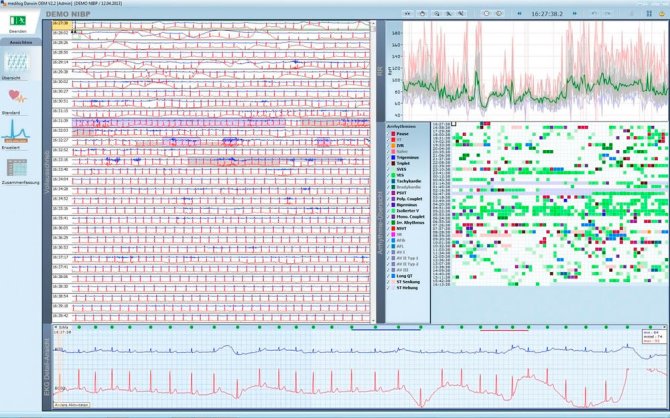The width and height of the screenshot is (670, 418).
Task: Select the hand pan tool in toolbar
Action: (424, 12)
